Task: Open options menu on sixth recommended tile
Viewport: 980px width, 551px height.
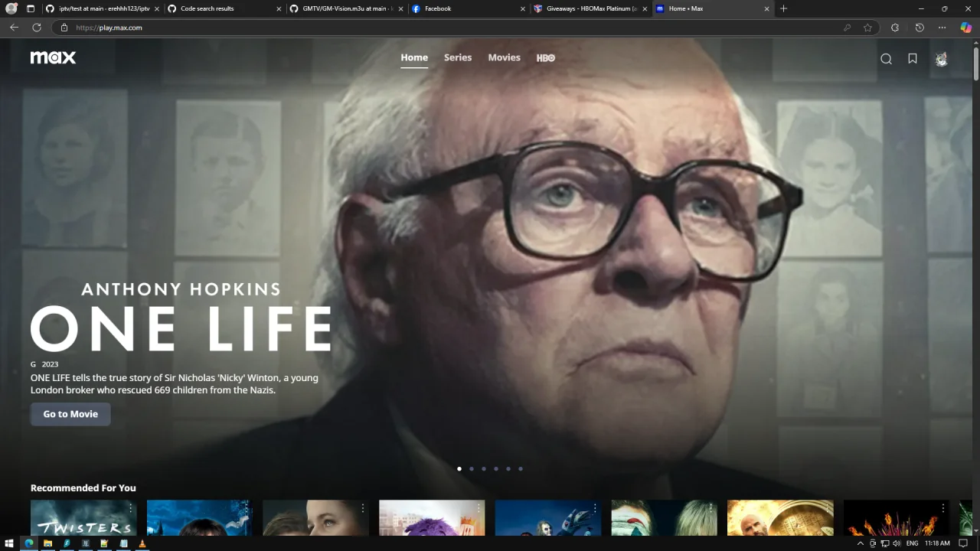Action: point(711,508)
